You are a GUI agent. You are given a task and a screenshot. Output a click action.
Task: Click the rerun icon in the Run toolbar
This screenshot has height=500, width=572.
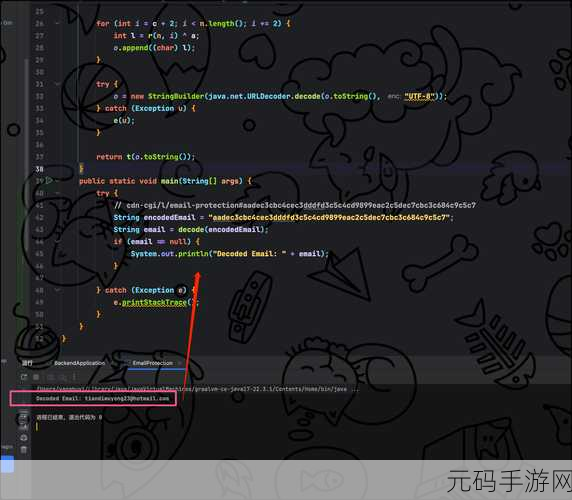point(24,377)
